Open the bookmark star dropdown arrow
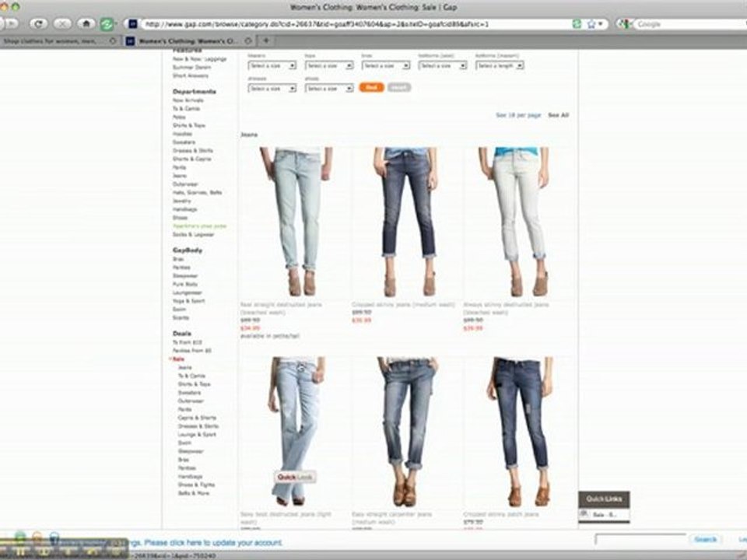 tap(600, 24)
